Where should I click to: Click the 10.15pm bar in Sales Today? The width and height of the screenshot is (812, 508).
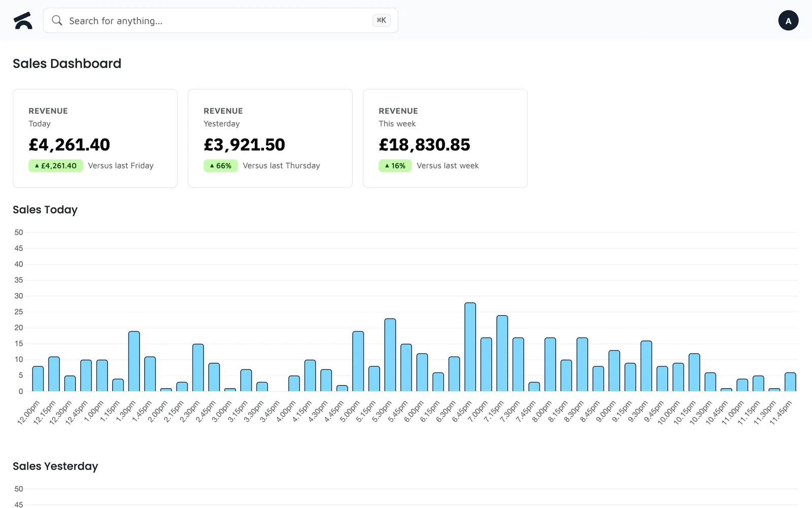click(694, 372)
